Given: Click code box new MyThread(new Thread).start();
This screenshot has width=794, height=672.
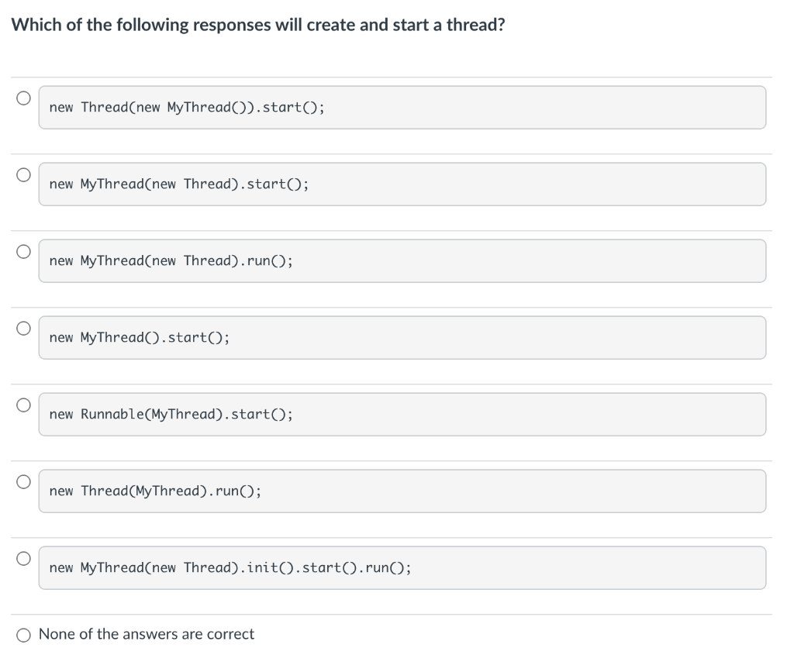Looking at the screenshot, I should pos(402,184).
